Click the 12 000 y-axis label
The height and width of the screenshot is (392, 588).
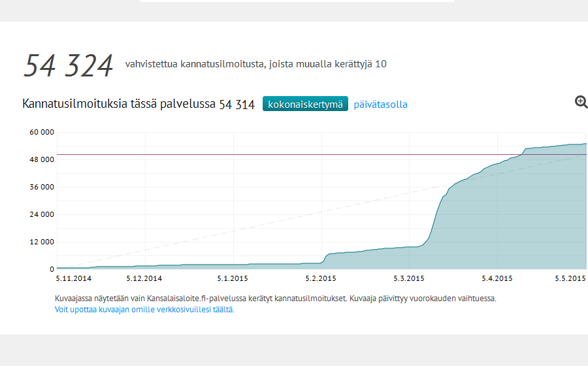coord(42,242)
